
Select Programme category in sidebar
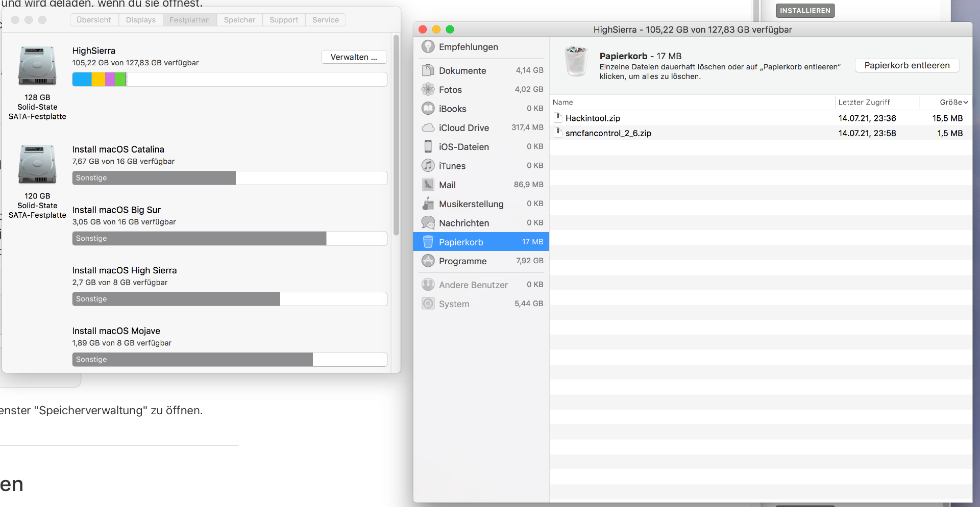[x=481, y=261]
